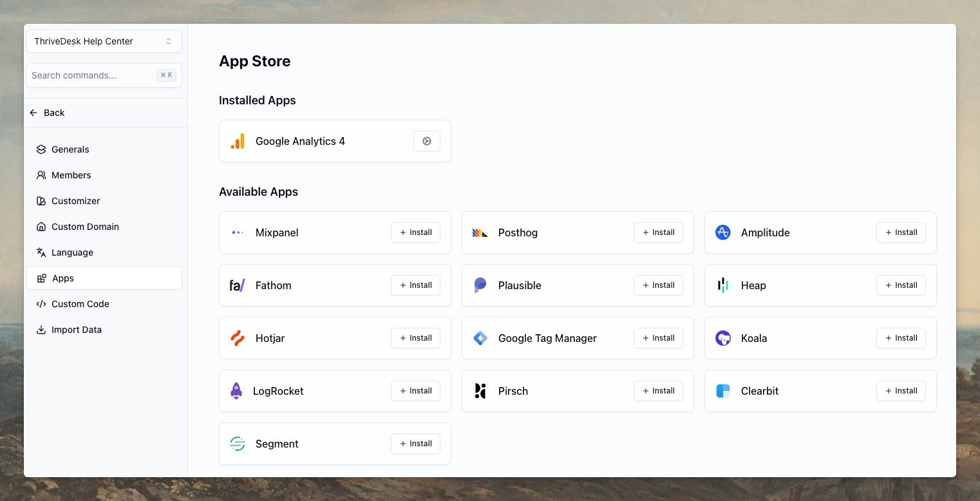Open the ThriveDesk Help Center workspace dropdown
The image size is (980, 501).
tap(104, 41)
